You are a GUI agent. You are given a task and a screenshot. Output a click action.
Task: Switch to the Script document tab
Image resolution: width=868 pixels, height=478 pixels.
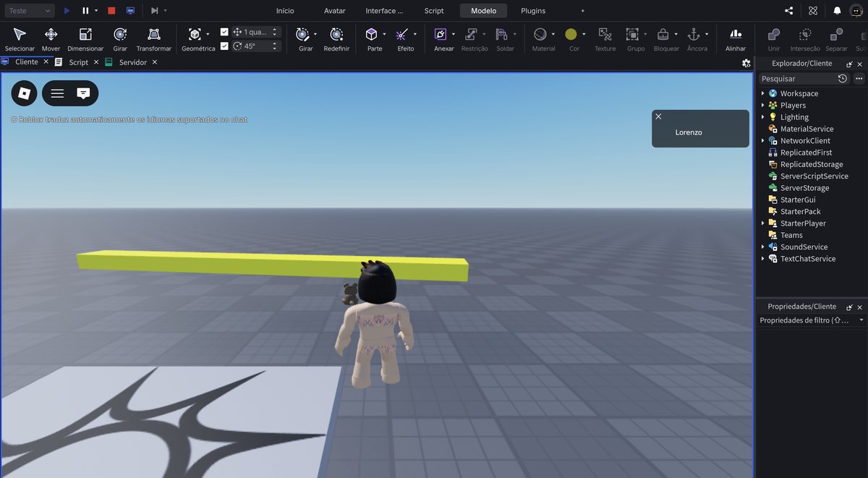point(78,62)
